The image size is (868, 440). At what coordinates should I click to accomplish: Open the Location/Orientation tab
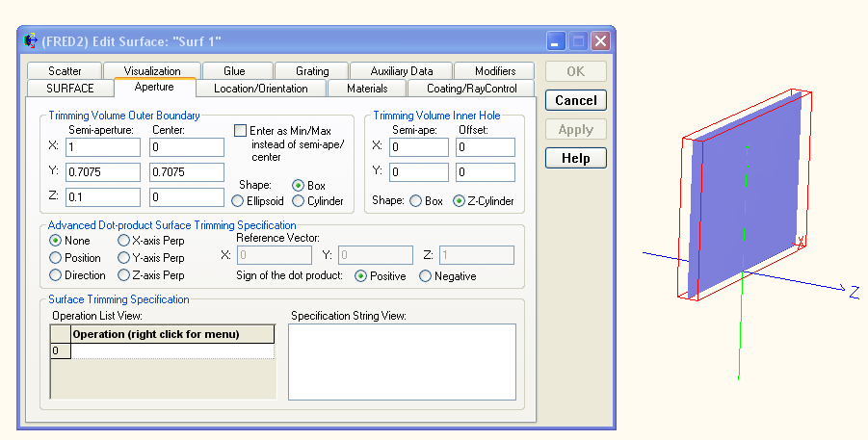[260, 89]
